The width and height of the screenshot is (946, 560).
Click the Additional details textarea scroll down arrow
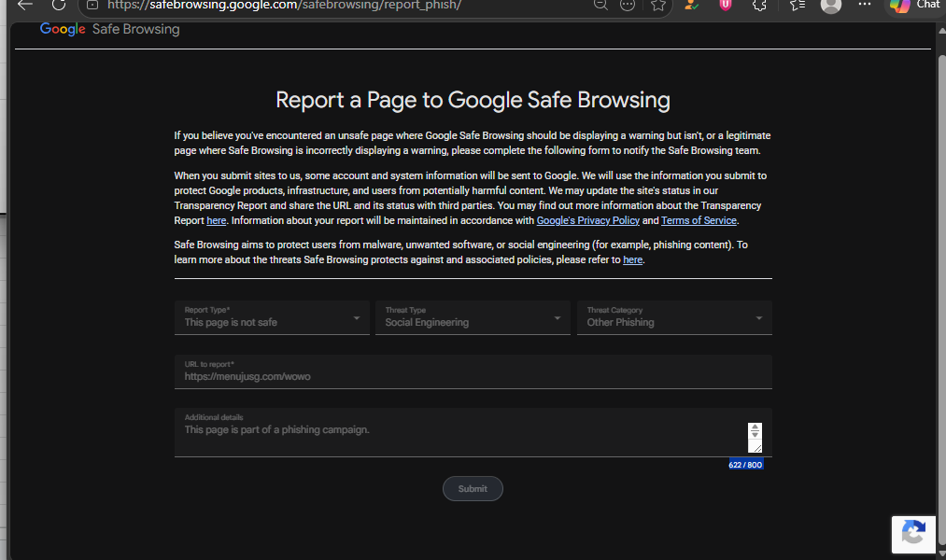(755, 434)
